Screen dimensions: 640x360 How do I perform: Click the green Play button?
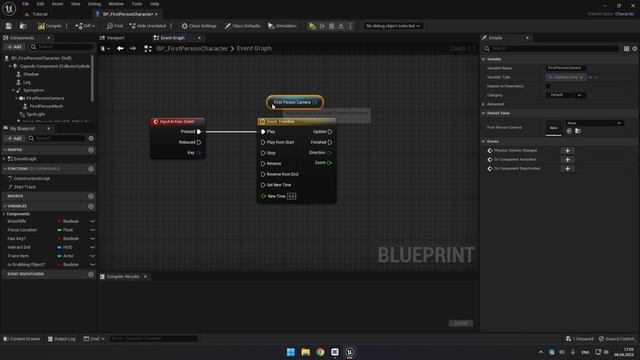312,26
